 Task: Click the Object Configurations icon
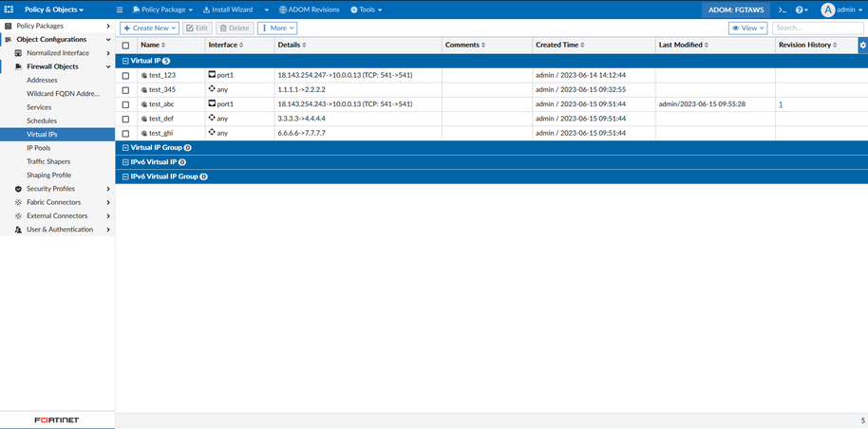tap(9, 39)
